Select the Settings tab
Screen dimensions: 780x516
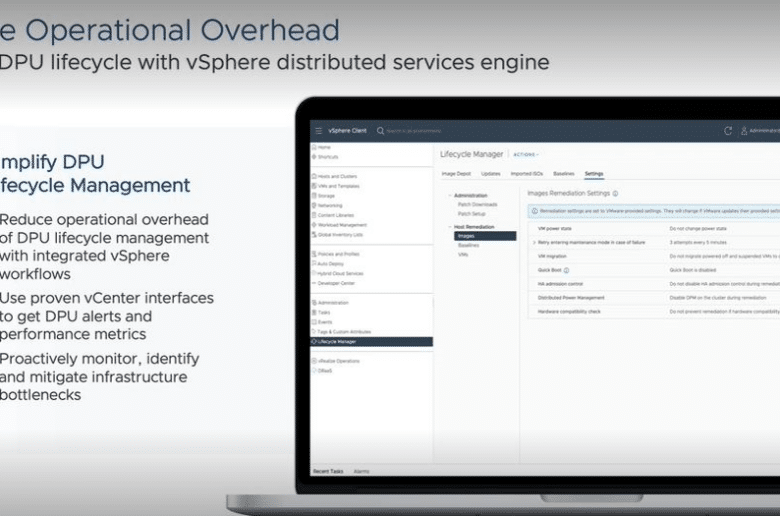point(594,174)
